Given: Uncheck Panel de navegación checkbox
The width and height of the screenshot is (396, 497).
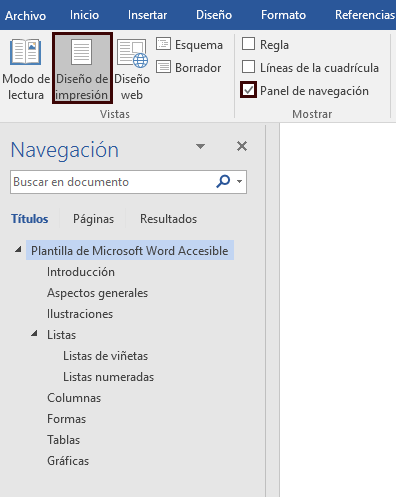Looking at the screenshot, I should (x=248, y=90).
